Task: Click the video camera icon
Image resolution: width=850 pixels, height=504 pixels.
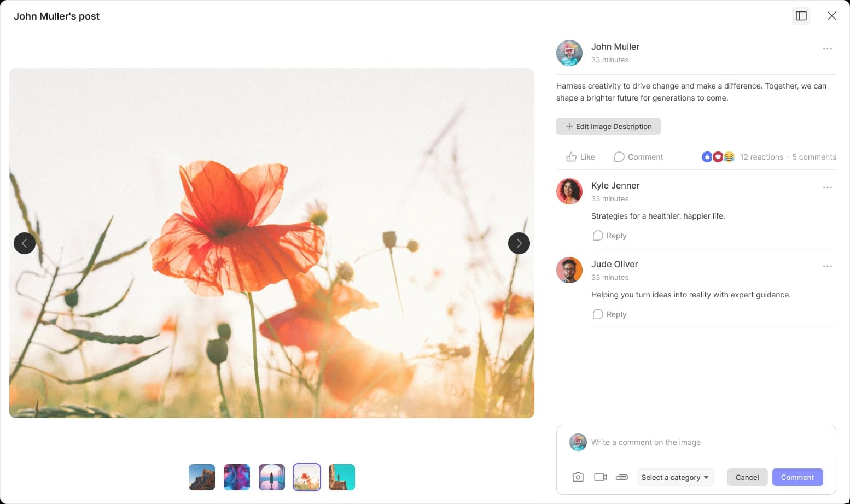Action: tap(600, 477)
